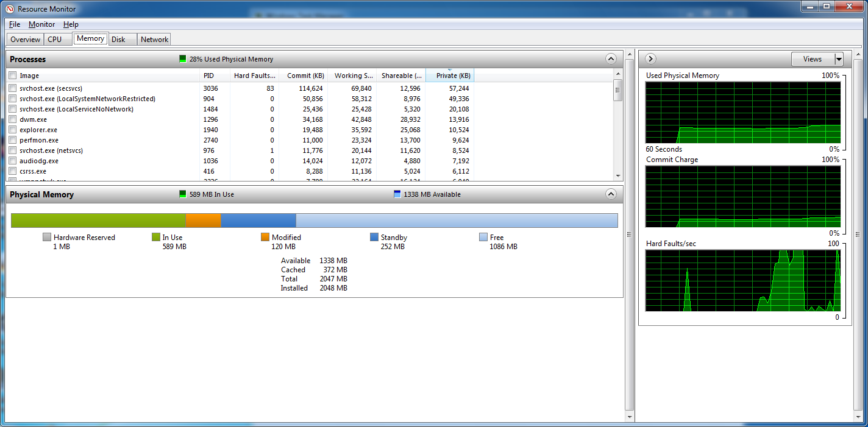This screenshot has width=868, height=427.
Task: Click commit value 114,624
Action: pyautogui.click(x=311, y=88)
